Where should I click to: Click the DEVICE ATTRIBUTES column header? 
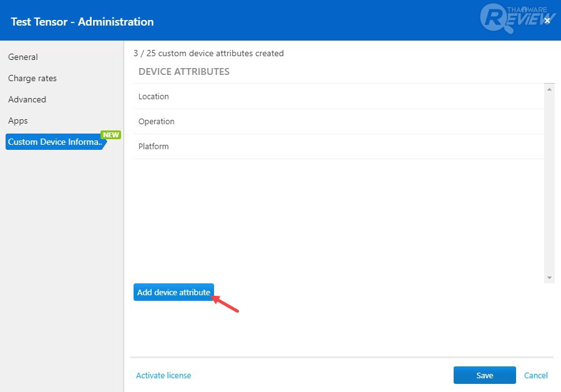coord(184,71)
